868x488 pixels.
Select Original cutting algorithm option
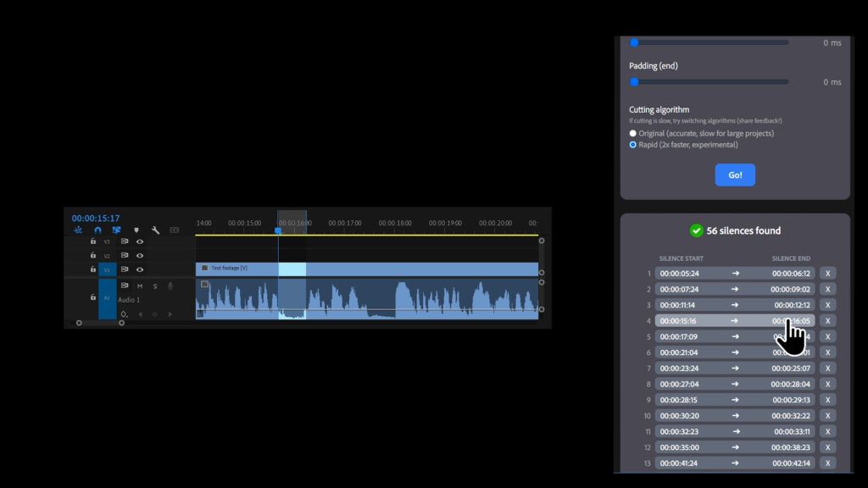coord(633,134)
